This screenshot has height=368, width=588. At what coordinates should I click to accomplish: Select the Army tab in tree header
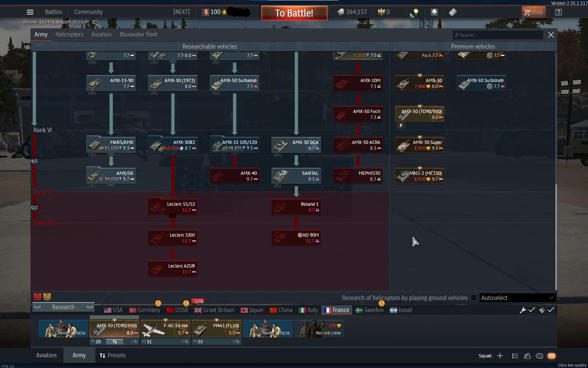point(41,34)
